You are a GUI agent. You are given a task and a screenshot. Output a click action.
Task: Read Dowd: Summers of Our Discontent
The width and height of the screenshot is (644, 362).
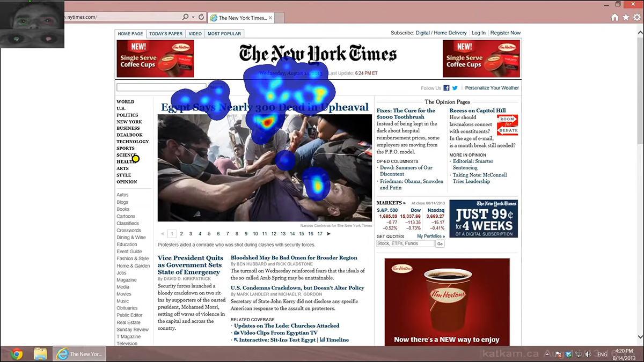406,171
